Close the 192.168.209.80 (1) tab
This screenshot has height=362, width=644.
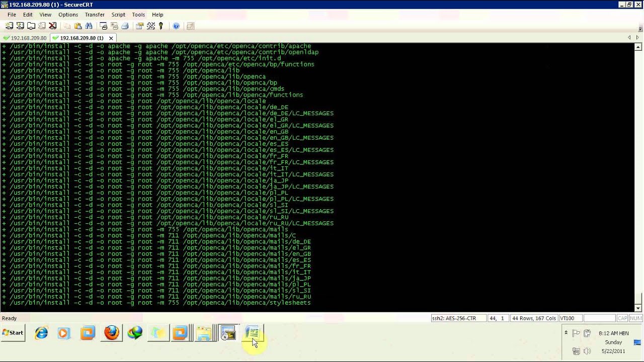click(x=111, y=38)
